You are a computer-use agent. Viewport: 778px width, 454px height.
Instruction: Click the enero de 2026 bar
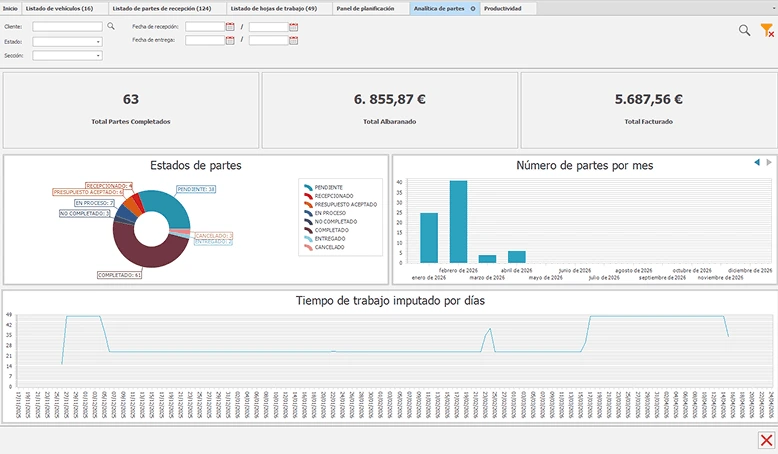coord(429,238)
